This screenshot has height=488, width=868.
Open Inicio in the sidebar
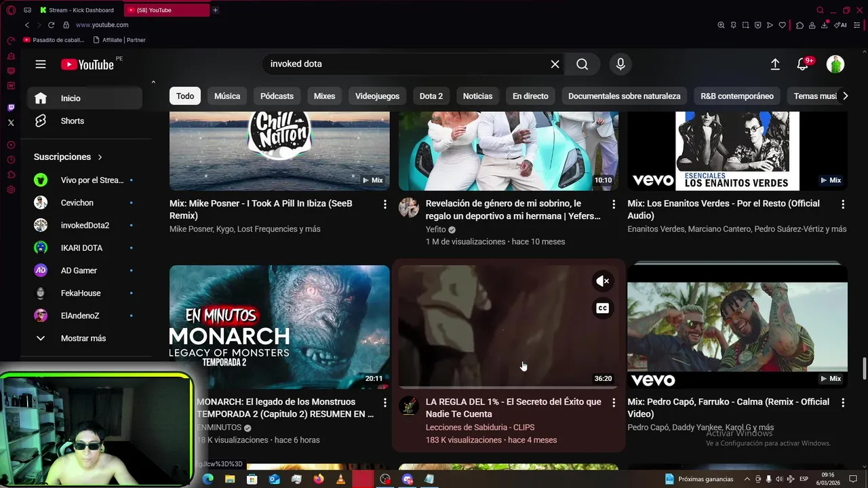85,98
